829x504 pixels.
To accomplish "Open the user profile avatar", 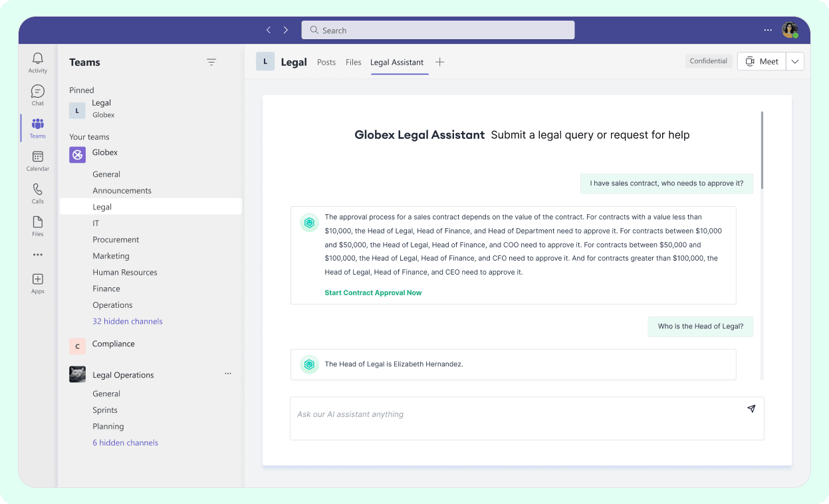I will tap(790, 30).
